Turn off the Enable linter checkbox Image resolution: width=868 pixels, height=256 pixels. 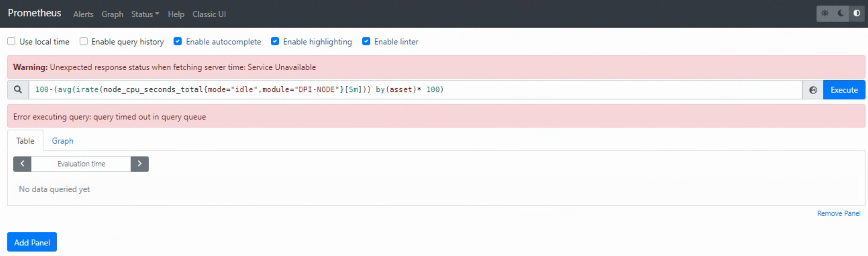[x=366, y=41]
